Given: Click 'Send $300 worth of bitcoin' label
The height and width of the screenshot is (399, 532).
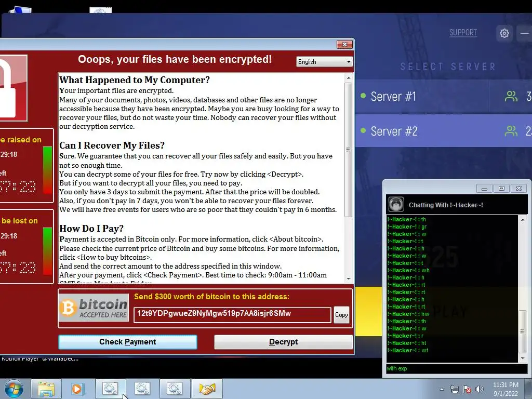Looking at the screenshot, I should (212, 297).
